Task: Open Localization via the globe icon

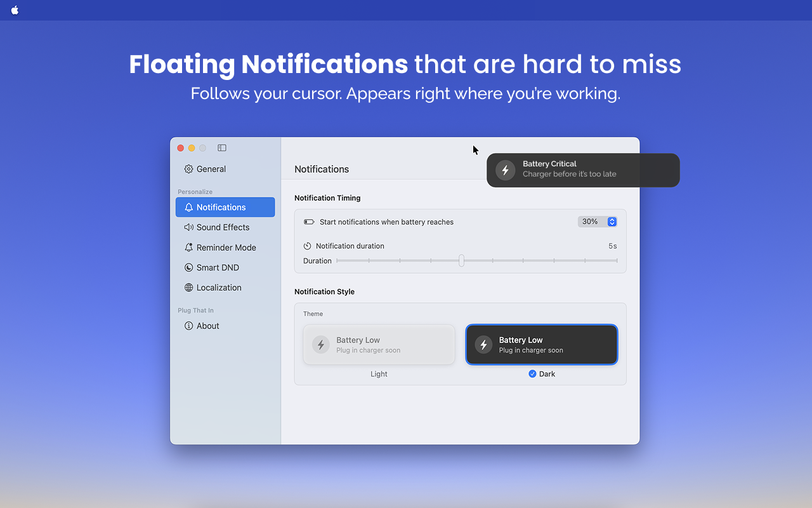Action: click(188, 287)
